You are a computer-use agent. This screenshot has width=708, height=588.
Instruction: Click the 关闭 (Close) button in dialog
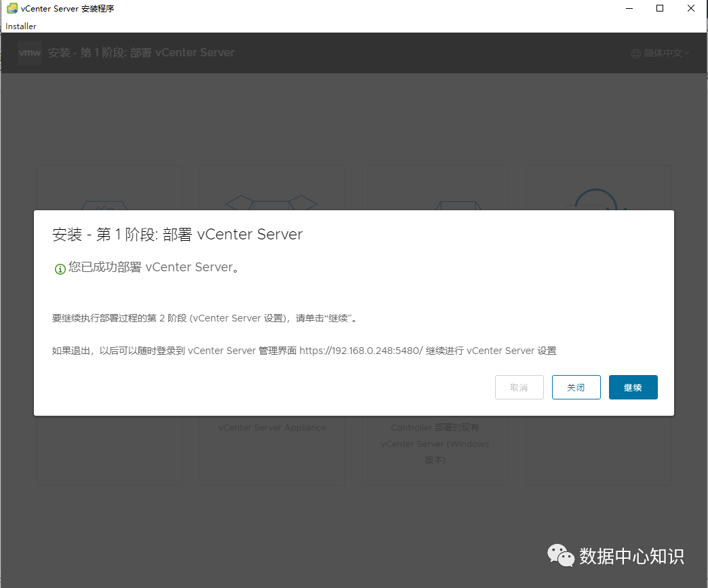tap(576, 387)
